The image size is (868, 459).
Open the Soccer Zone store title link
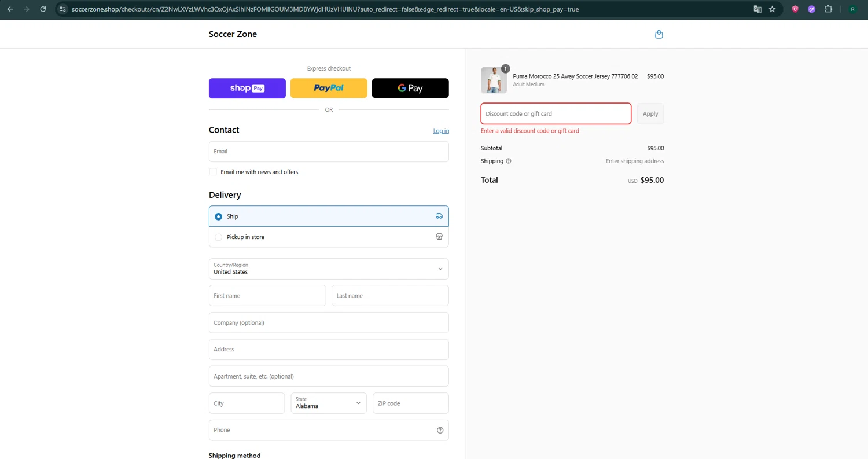(x=233, y=34)
